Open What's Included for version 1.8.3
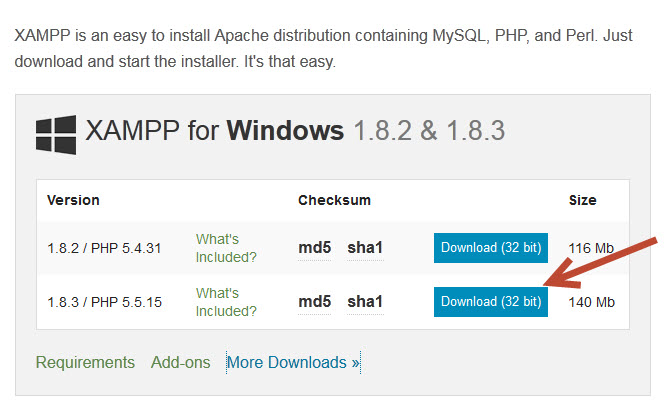This screenshot has width=666, height=408. click(226, 302)
